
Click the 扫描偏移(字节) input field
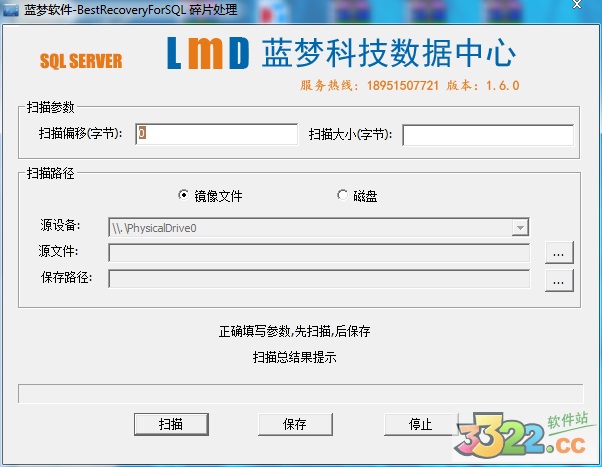217,134
